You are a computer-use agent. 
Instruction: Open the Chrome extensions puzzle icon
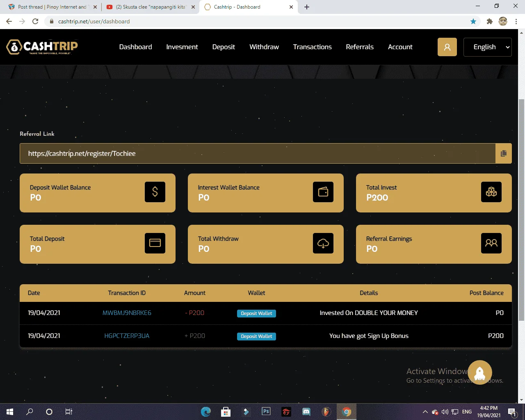[489, 21]
